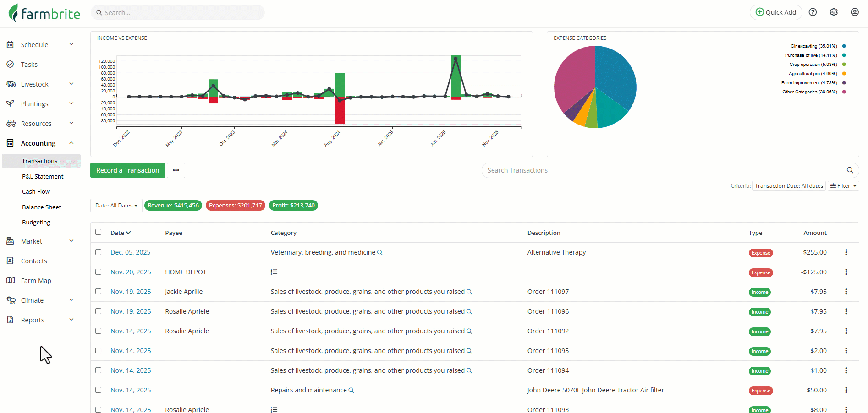Expand the Climate menu chevron
Screen dimensions: 868x413
71,300
